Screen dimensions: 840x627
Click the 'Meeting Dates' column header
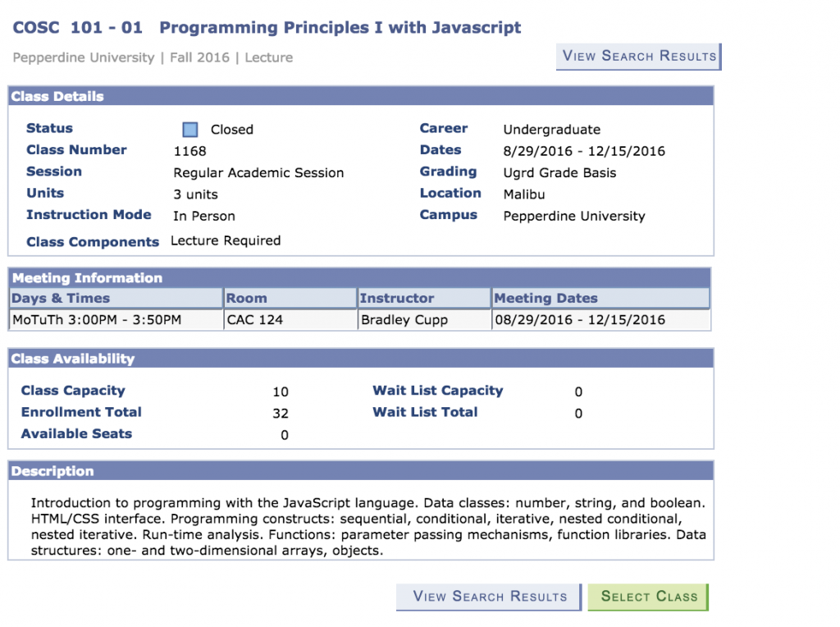601,298
